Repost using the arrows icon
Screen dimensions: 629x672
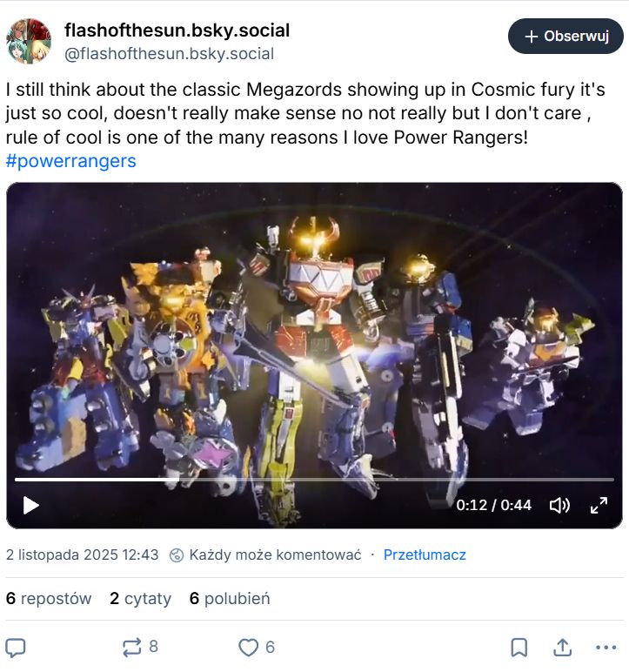(131, 647)
